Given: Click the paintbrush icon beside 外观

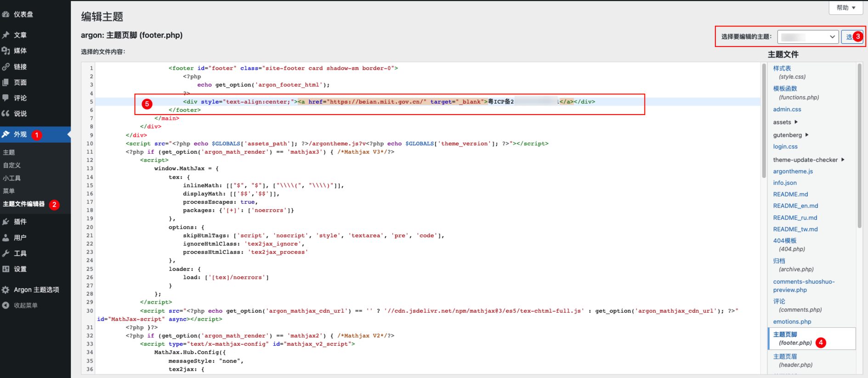Looking at the screenshot, I should [6, 134].
